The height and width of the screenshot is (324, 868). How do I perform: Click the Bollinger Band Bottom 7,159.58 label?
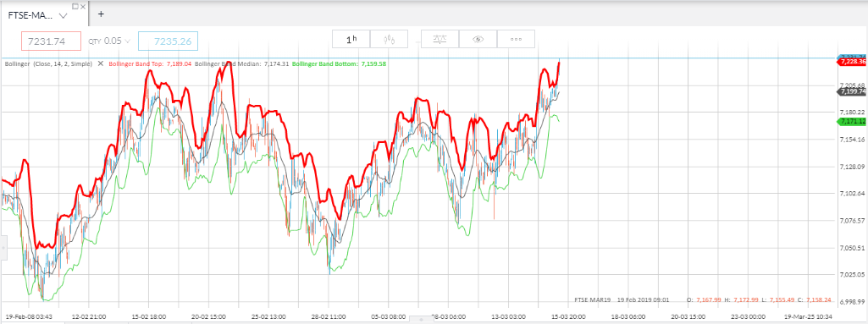339,63
